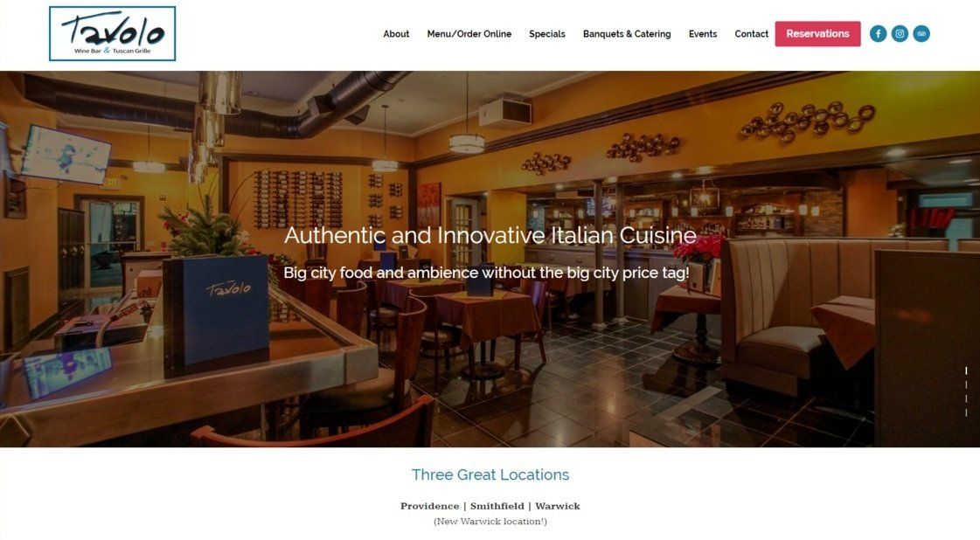
Task: Open the TripAdvisor icon in header
Action: point(921,34)
